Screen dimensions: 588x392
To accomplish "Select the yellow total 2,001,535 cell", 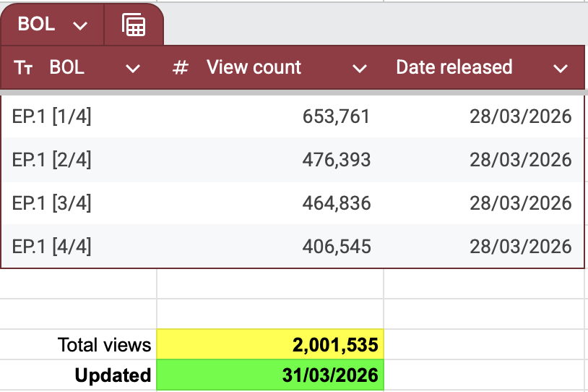I will (x=270, y=345).
